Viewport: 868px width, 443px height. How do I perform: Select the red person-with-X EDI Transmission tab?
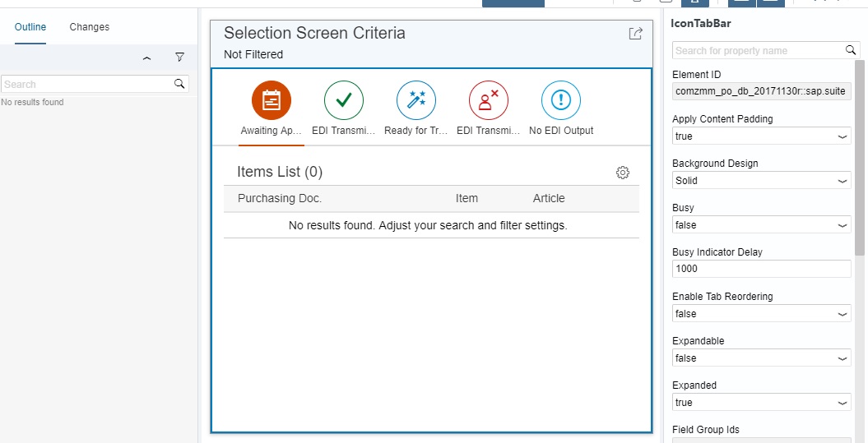tap(488, 100)
